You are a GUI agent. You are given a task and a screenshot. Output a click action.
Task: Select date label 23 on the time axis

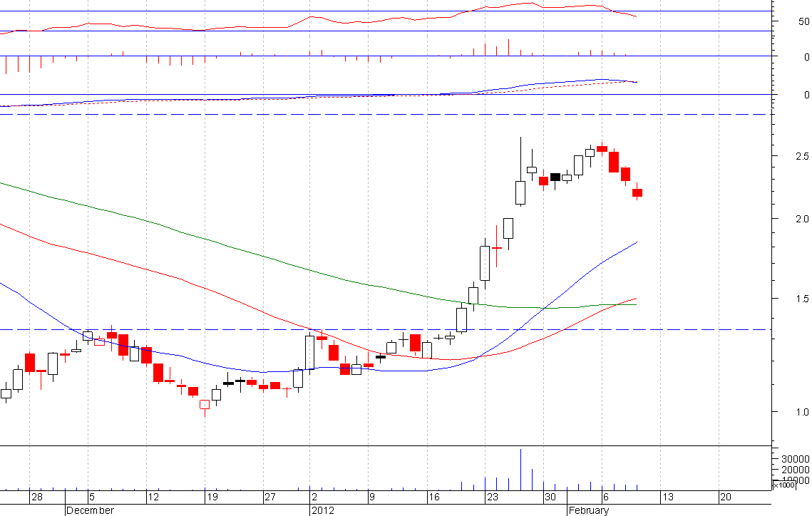pyautogui.click(x=493, y=497)
